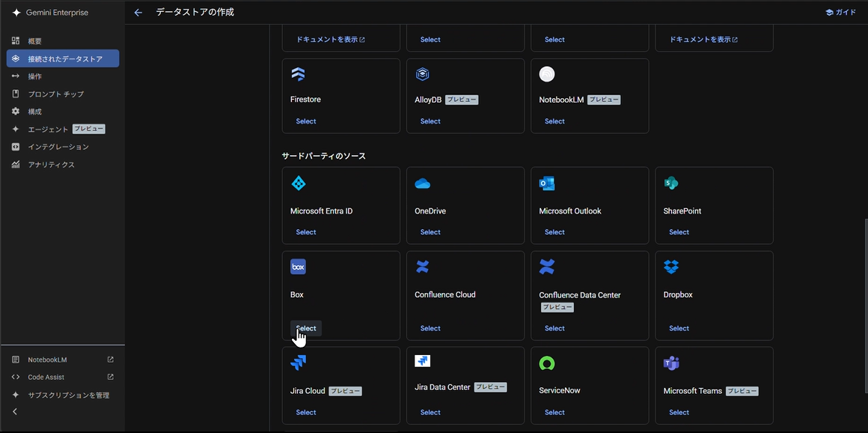Open サブスクリプションを管理 in the sidebar
Viewport: 868px width, 433px height.
[x=68, y=395]
